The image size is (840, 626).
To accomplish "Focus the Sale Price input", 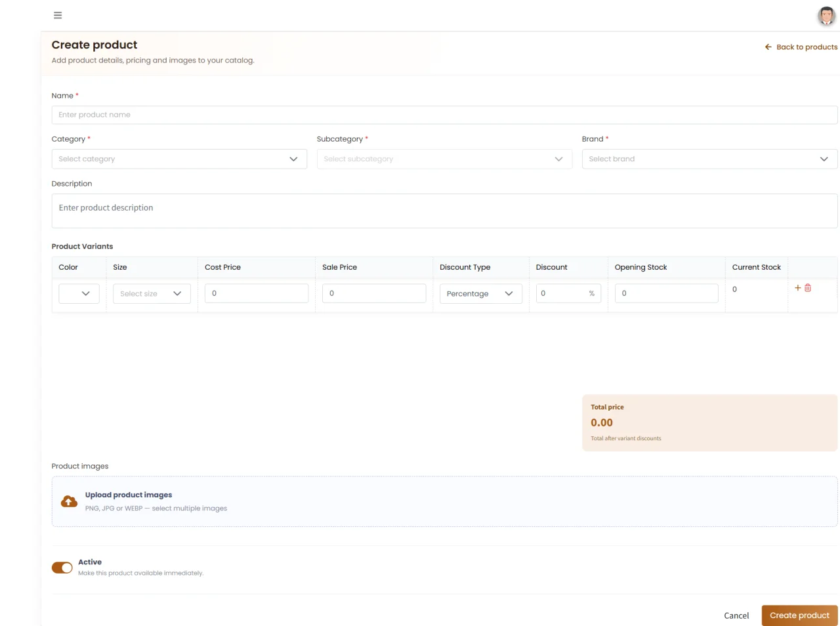I will point(374,293).
